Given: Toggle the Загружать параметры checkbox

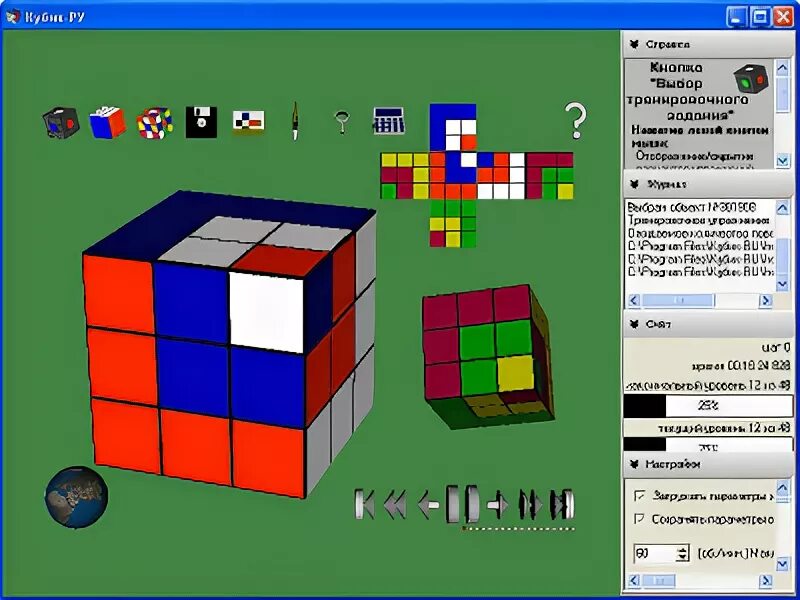Looking at the screenshot, I should tap(639, 495).
